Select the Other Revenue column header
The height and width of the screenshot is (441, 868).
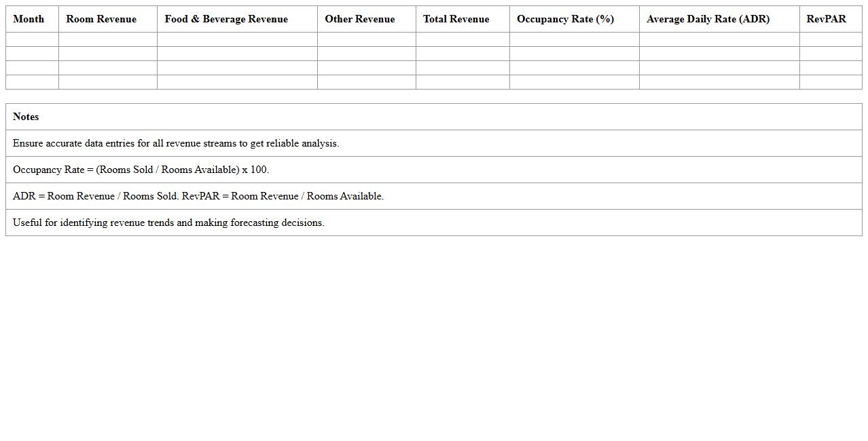359,19
